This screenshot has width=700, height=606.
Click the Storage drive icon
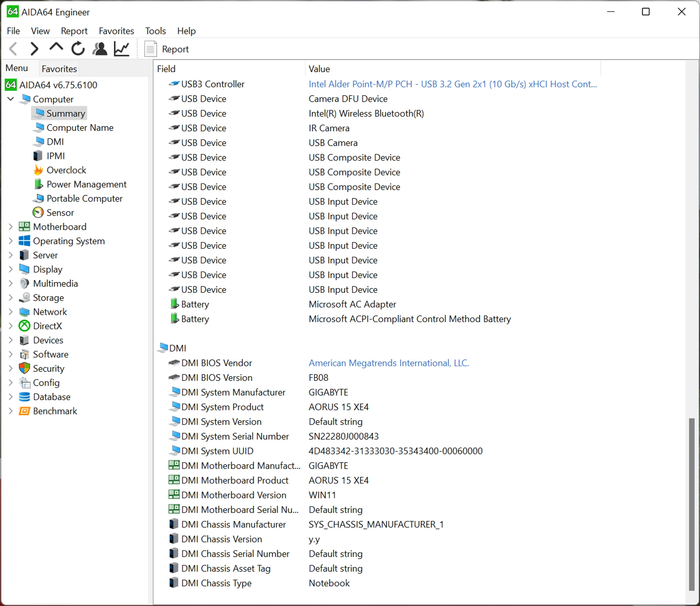pyautogui.click(x=24, y=298)
